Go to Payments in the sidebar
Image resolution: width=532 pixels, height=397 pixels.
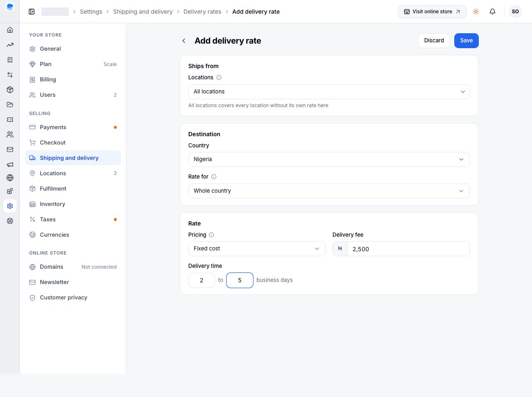[73, 127]
